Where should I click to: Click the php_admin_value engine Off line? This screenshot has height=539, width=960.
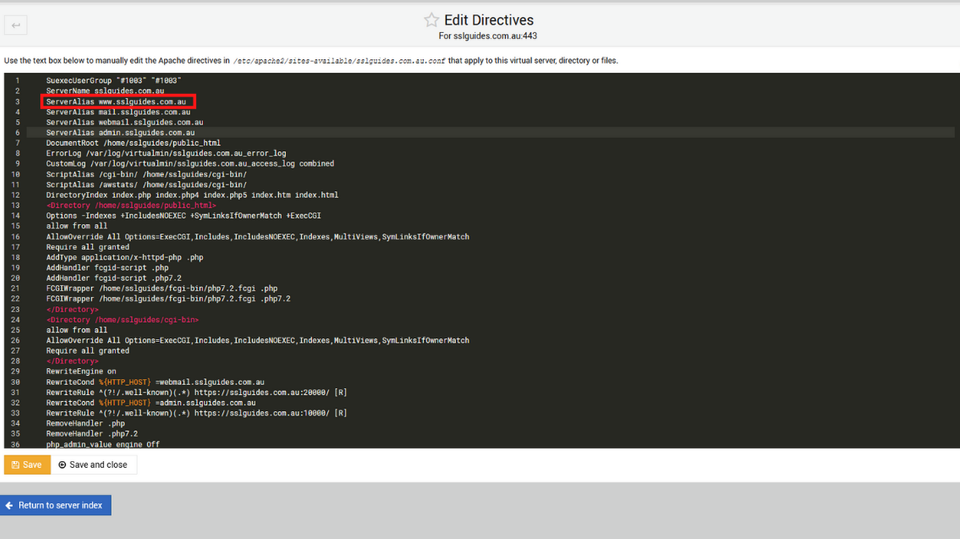click(x=102, y=444)
